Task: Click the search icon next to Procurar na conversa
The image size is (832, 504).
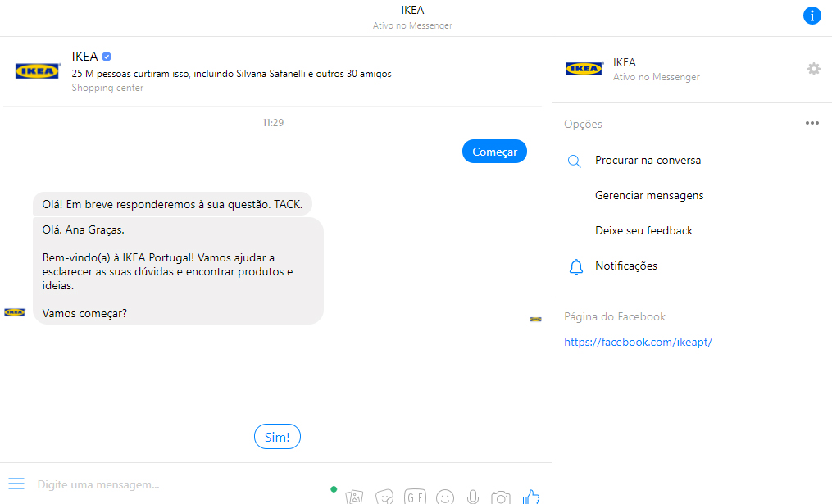Action: (575, 160)
